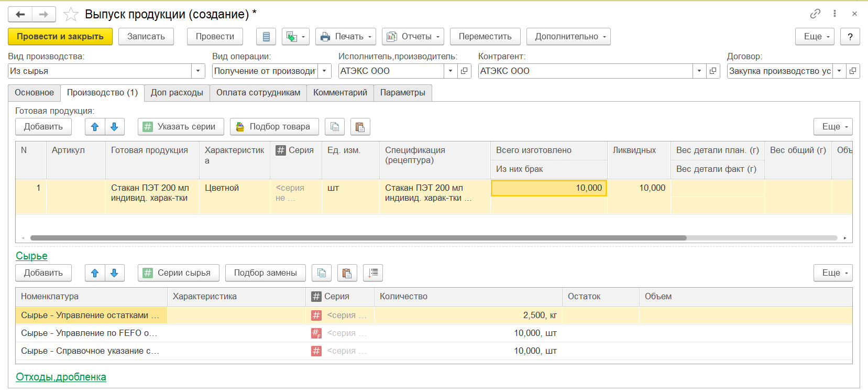Copy the document link via chain icon

[x=815, y=14]
